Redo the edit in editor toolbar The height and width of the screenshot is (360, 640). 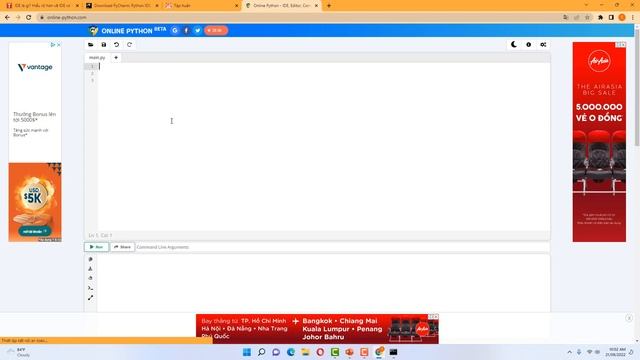coord(129,44)
